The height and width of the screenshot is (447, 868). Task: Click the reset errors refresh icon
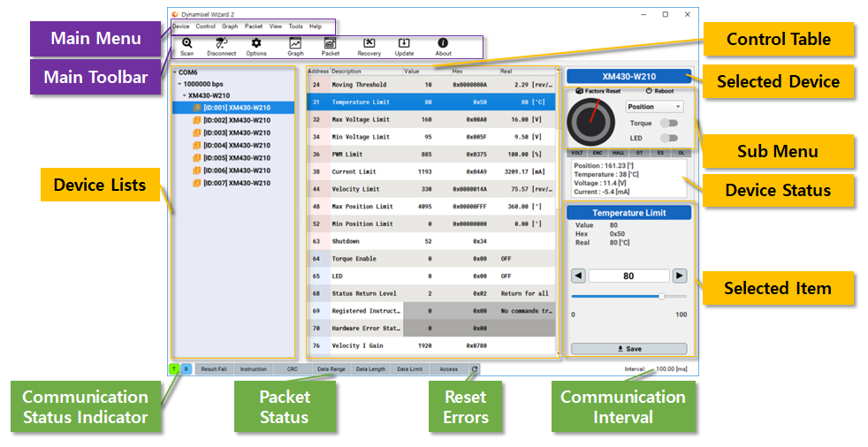(475, 369)
